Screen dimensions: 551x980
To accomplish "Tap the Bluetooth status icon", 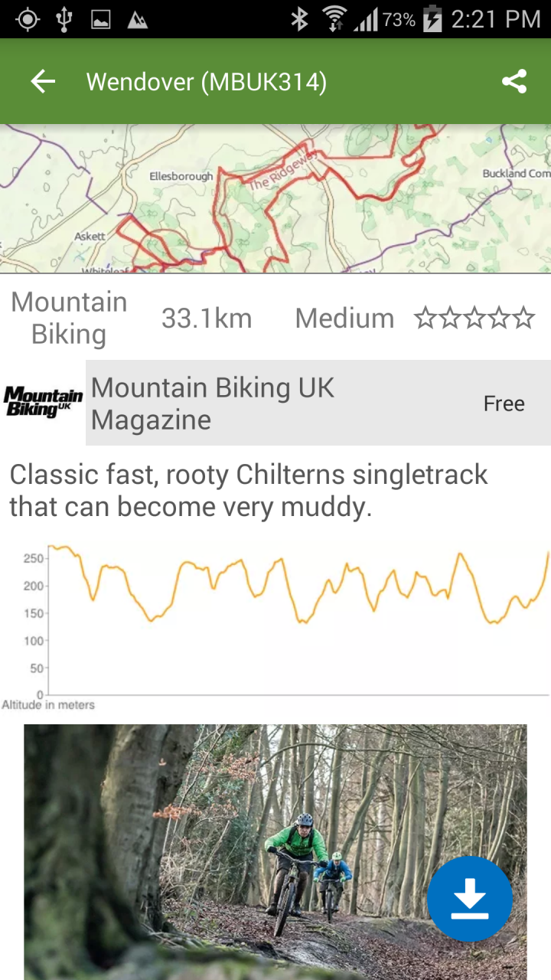I will coord(299,19).
